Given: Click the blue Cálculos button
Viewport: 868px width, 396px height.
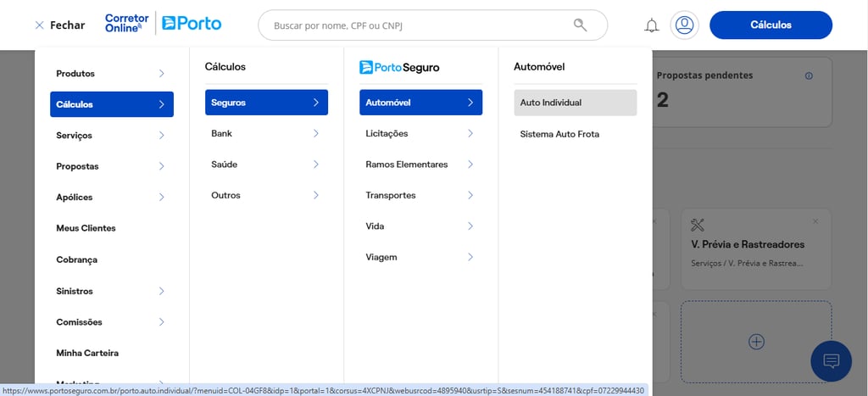Looking at the screenshot, I should point(771,25).
